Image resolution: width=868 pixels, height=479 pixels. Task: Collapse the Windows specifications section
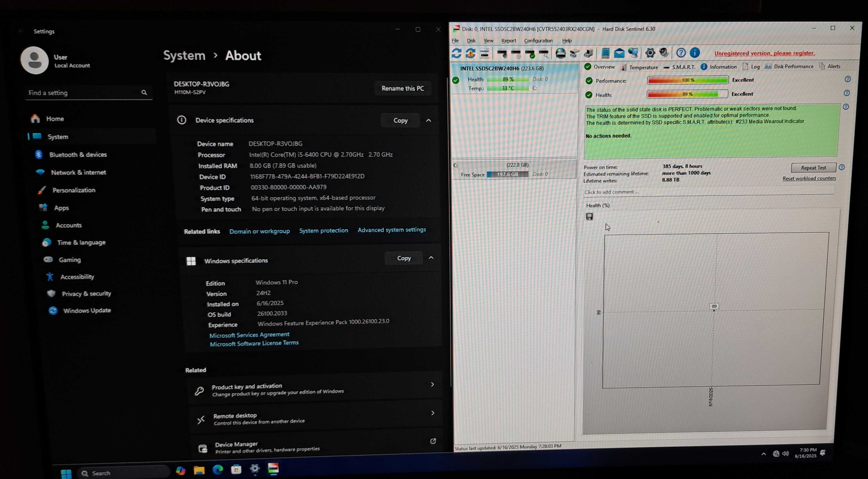tap(431, 258)
